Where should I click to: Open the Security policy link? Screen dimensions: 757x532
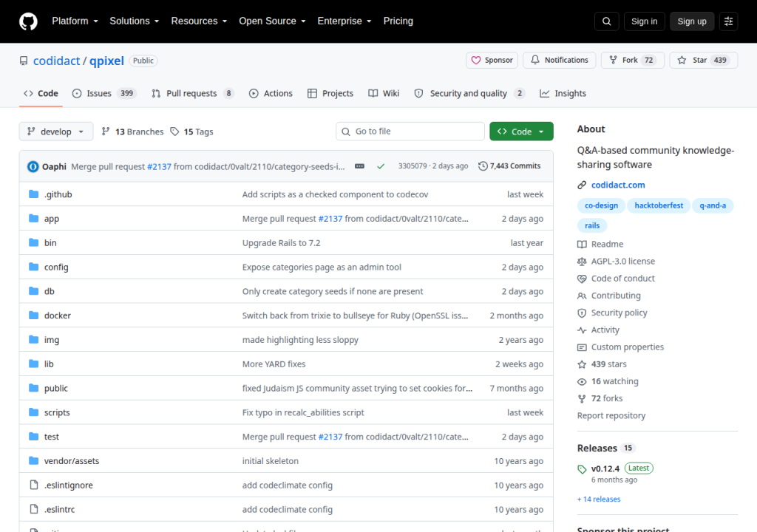[619, 313]
